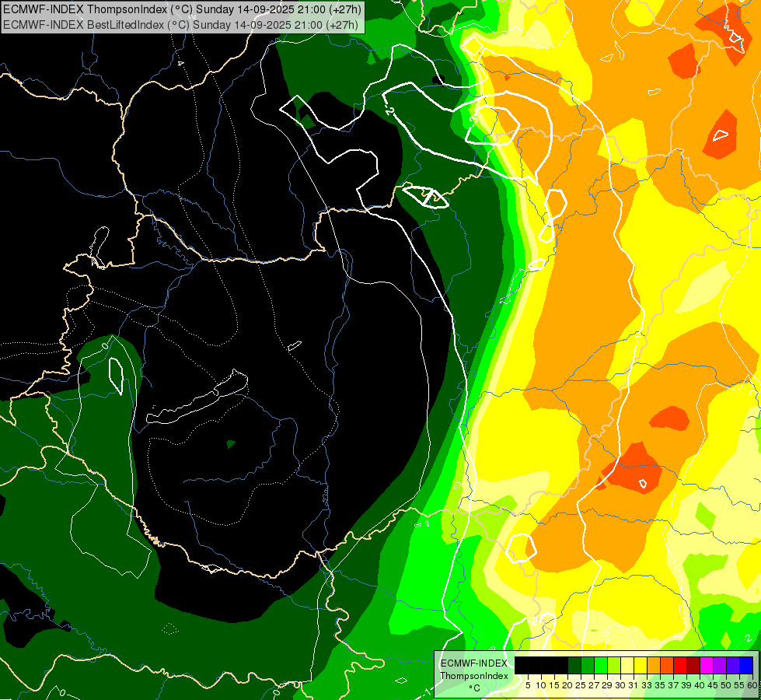Click legend tick value 5
The image size is (761, 700).
tap(528, 685)
